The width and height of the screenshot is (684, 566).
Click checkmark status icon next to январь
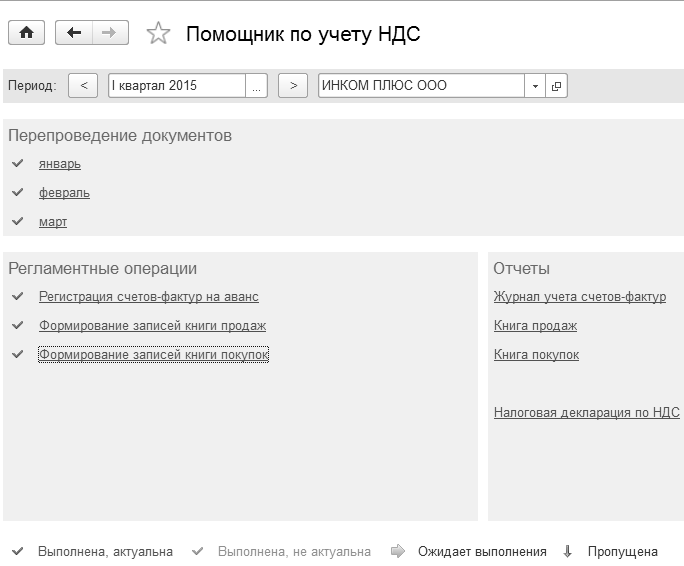(x=17, y=163)
